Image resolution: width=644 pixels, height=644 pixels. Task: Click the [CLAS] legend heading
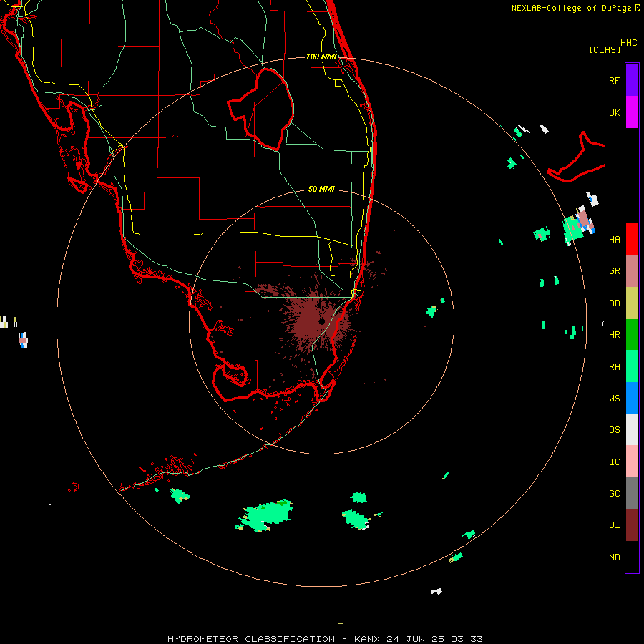[605, 49]
